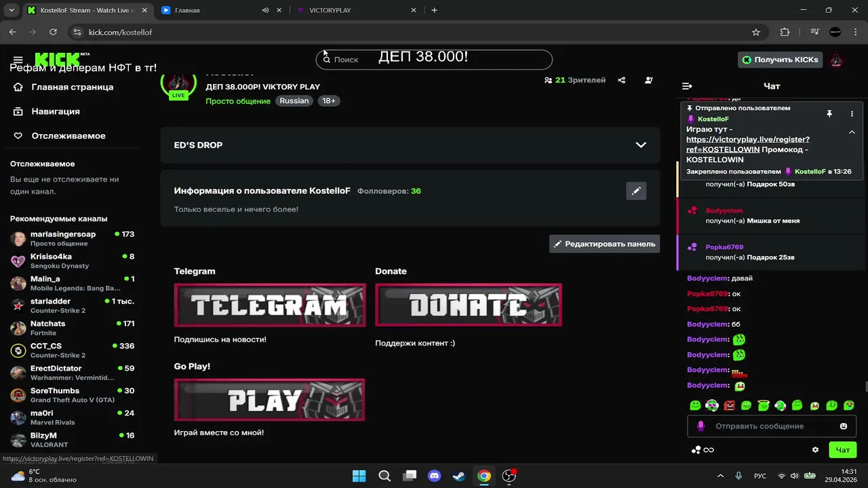Open the emoji picker smiley
Viewport: 868px width, 488px height.
pyautogui.click(x=844, y=426)
